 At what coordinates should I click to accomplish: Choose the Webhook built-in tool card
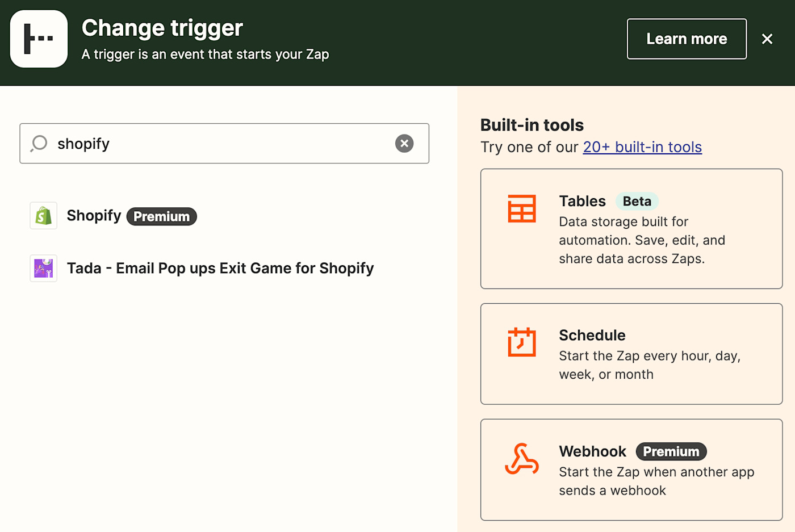pos(631,470)
